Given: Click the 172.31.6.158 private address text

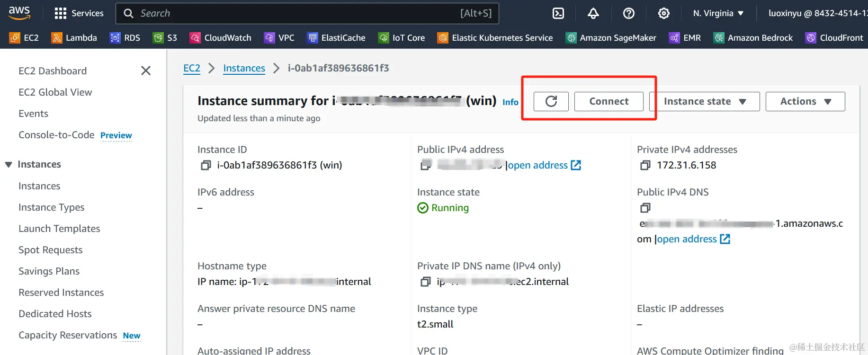Looking at the screenshot, I should pyautogui.click(x=686, y=165).
